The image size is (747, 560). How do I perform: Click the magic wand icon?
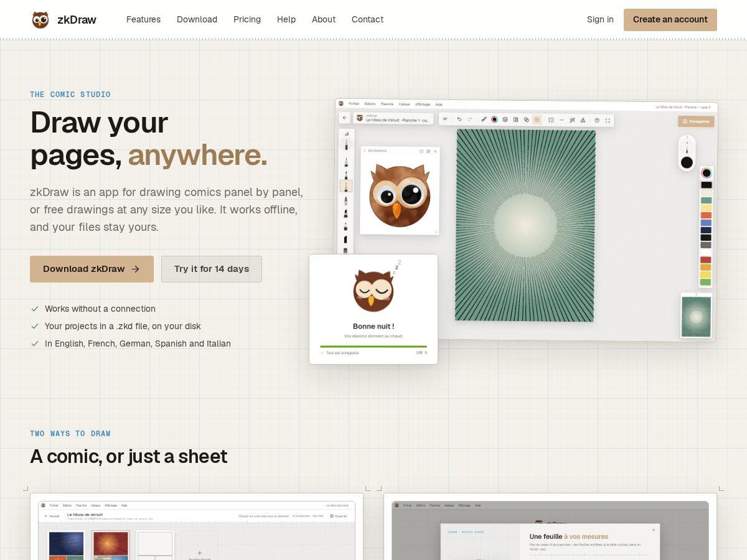click(572, 120)
